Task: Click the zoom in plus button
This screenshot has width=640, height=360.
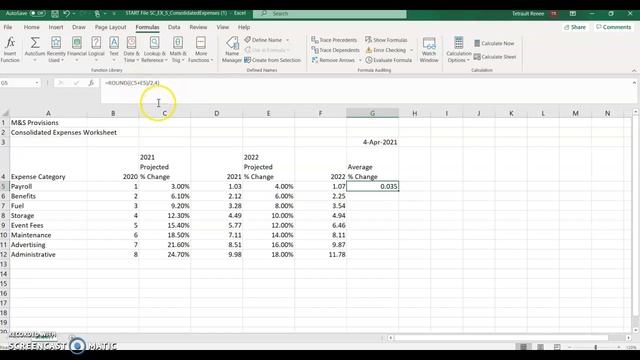Action: (619, 347)
